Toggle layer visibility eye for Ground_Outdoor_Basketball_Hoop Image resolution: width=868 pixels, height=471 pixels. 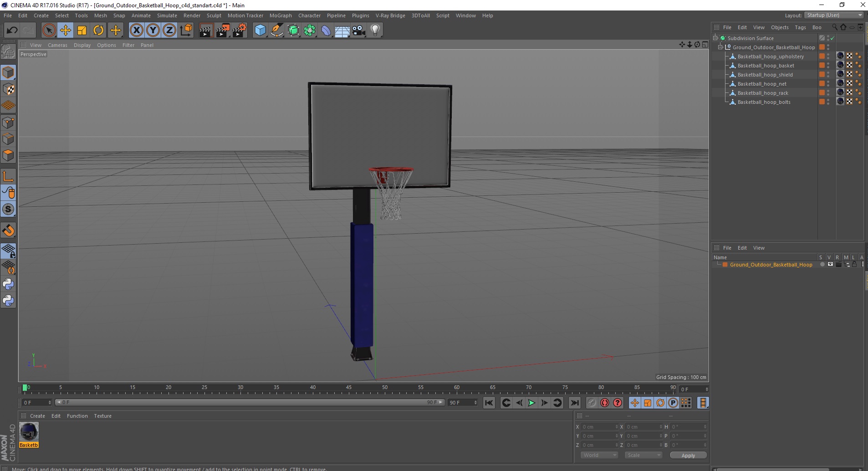pyautogui.click(x=830, y=264)
